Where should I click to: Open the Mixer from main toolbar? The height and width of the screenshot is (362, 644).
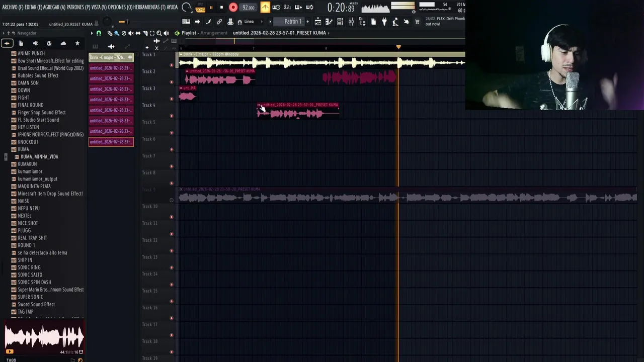pyautogui.click(x=351, y=22)
